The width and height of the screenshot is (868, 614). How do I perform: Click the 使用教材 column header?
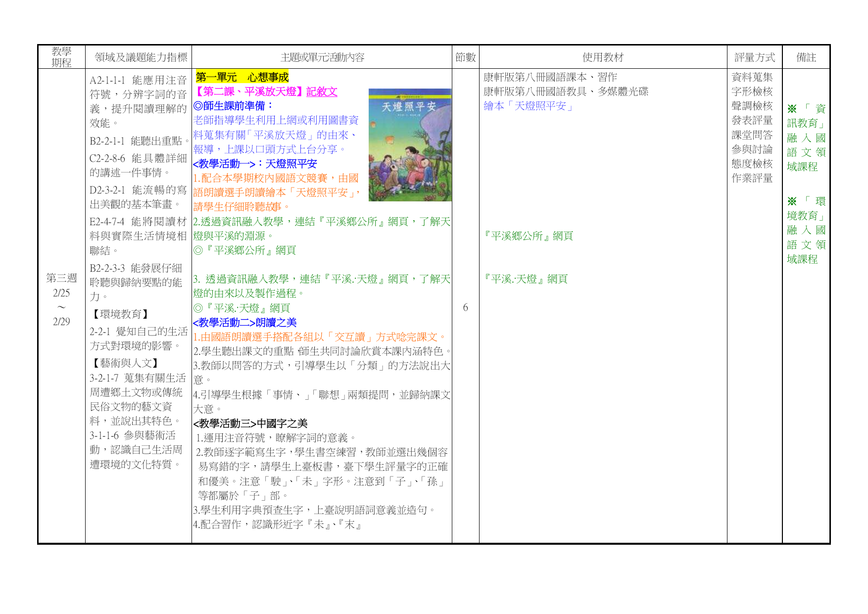(603, 57)
